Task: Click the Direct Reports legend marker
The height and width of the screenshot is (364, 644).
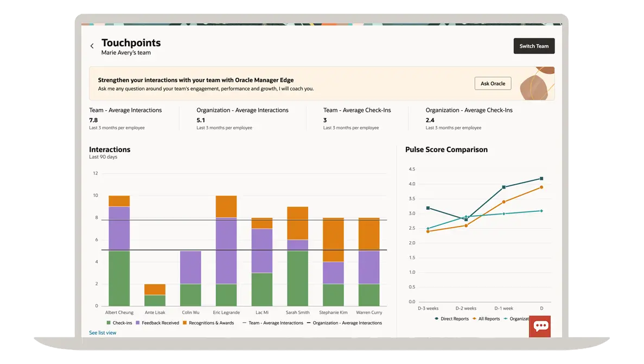Action: tap(437, 319)
